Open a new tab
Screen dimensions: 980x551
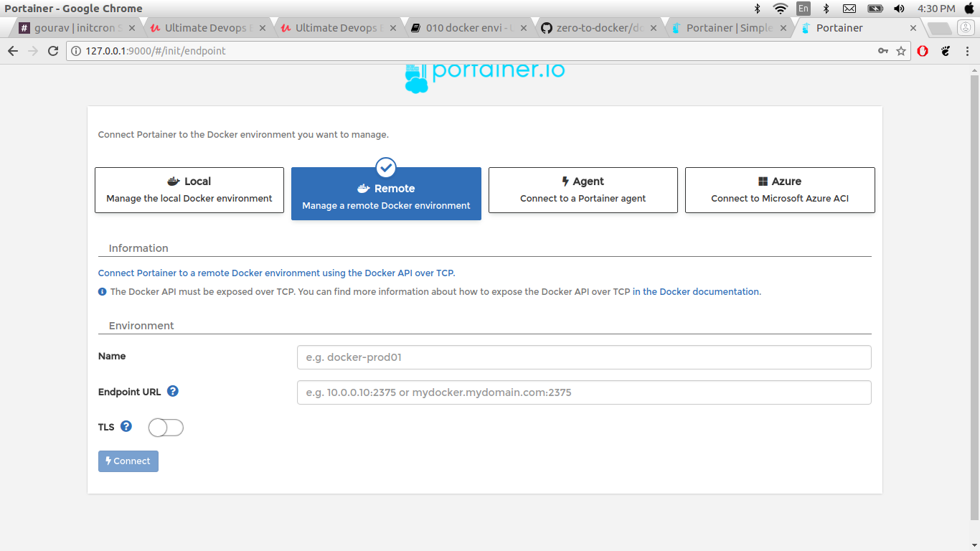(x=938, y=28)
